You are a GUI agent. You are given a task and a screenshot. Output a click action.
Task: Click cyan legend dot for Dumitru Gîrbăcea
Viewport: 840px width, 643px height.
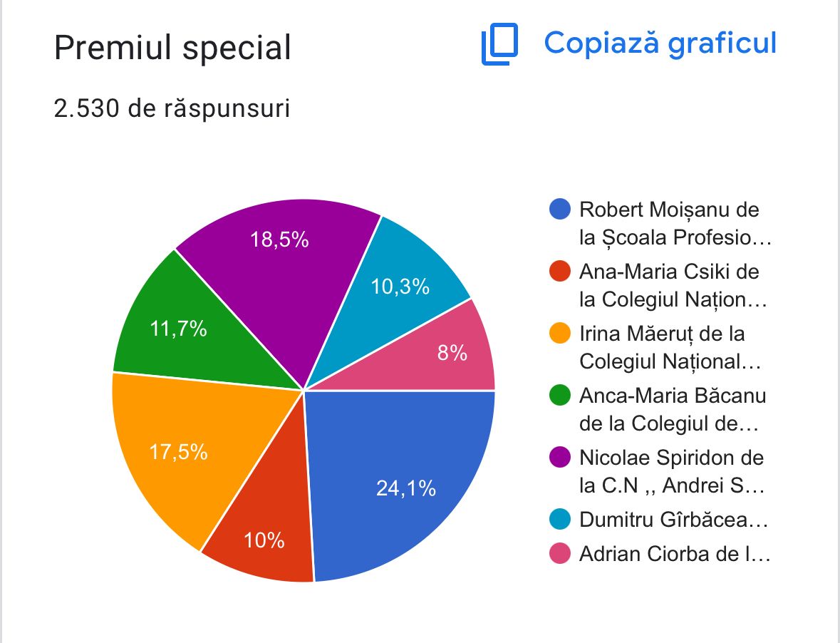(x=560, y=519)
